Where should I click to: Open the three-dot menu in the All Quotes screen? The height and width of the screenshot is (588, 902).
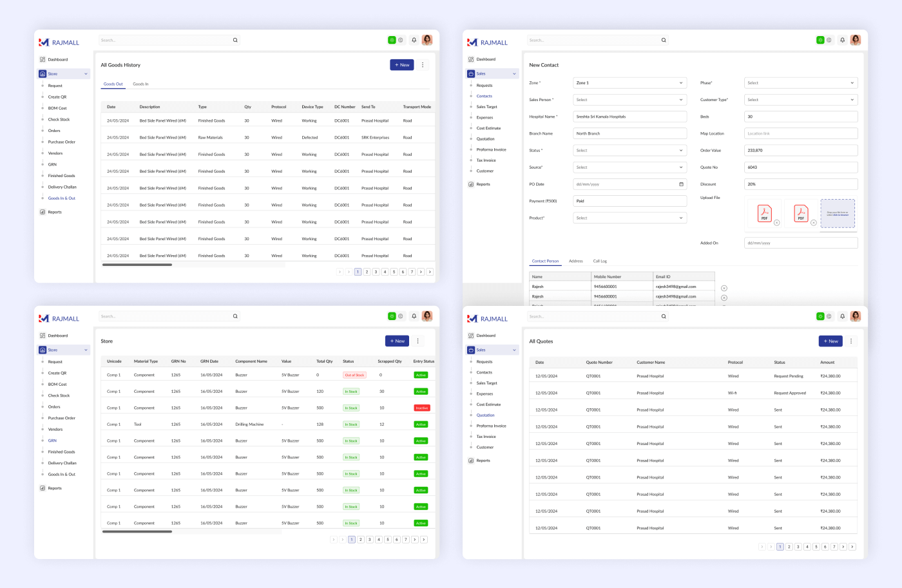pos(851,341)
